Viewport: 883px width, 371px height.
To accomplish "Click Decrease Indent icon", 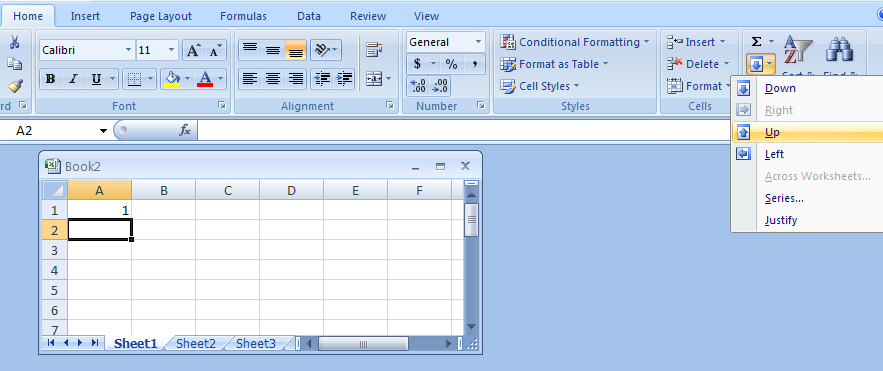I will click(x=322, y=79).
